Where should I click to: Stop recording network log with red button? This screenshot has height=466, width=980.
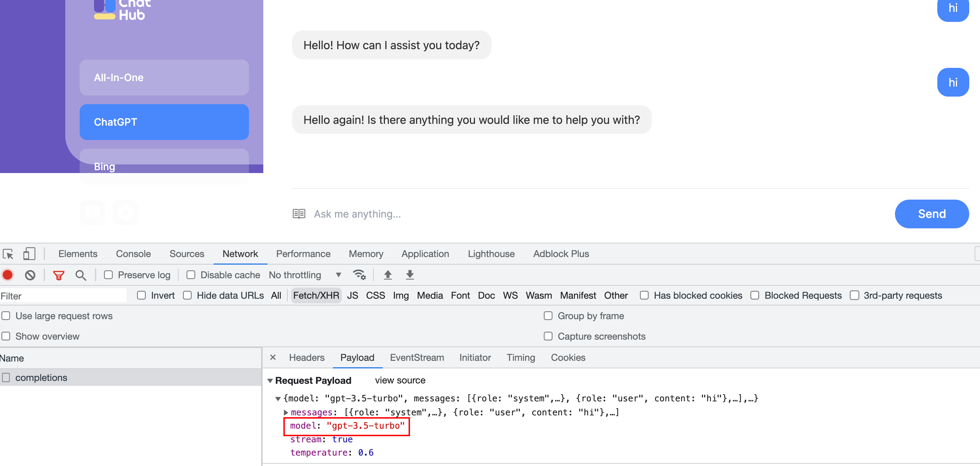pos(8,275)
